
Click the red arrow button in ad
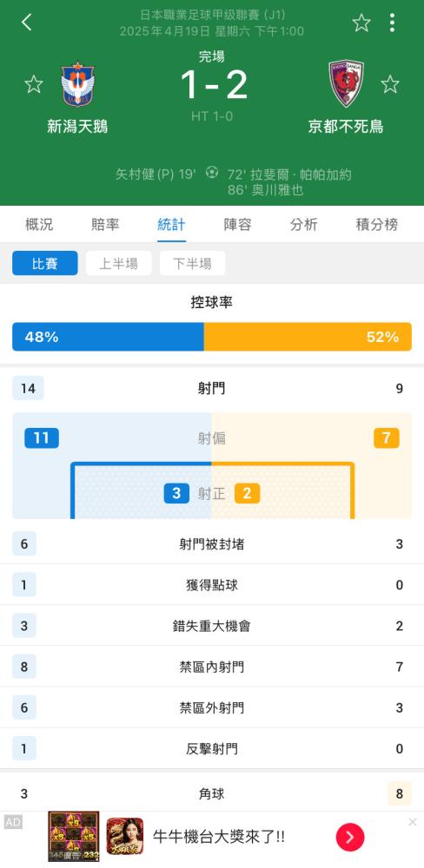[x=350, y=837]
